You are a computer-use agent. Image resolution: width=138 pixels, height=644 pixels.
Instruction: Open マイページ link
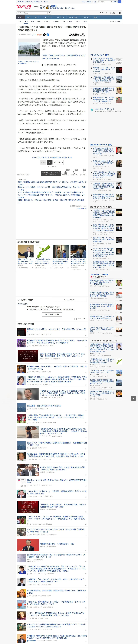click(103, 13)
